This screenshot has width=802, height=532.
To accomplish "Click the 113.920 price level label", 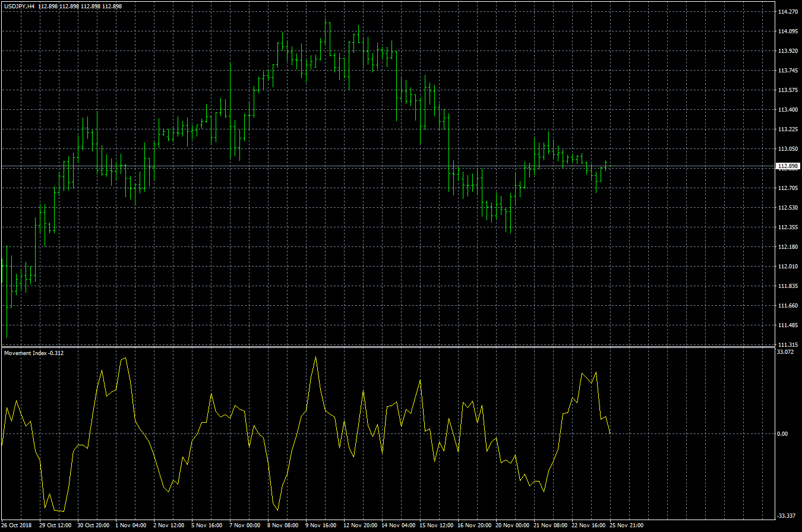I will [787, 50].
